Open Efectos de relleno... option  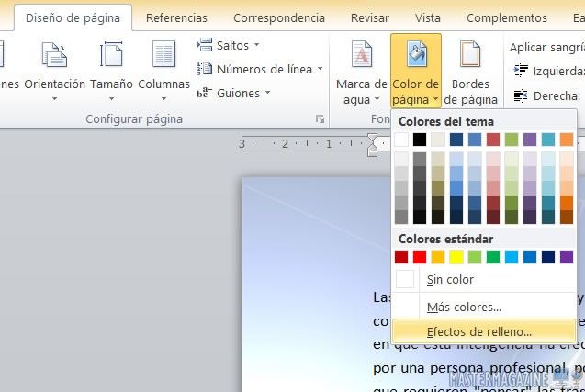point(484,331)
